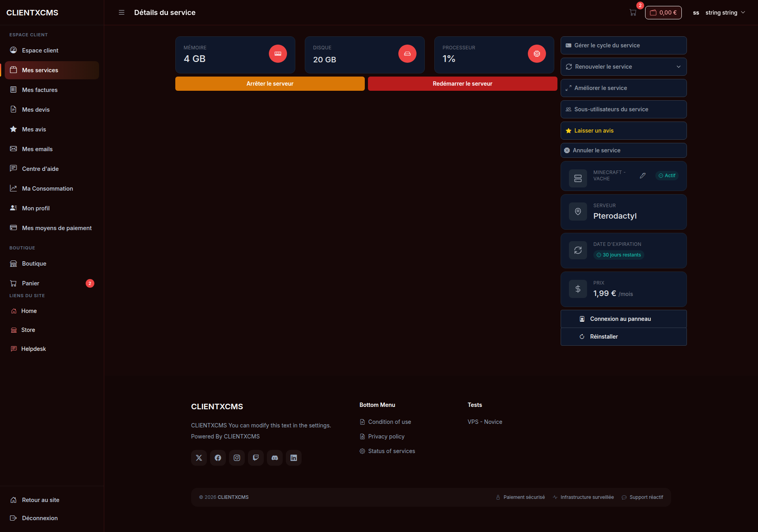Select Mes services in sidebar
This screenshot has width=758, height=532.
[52, 70]
